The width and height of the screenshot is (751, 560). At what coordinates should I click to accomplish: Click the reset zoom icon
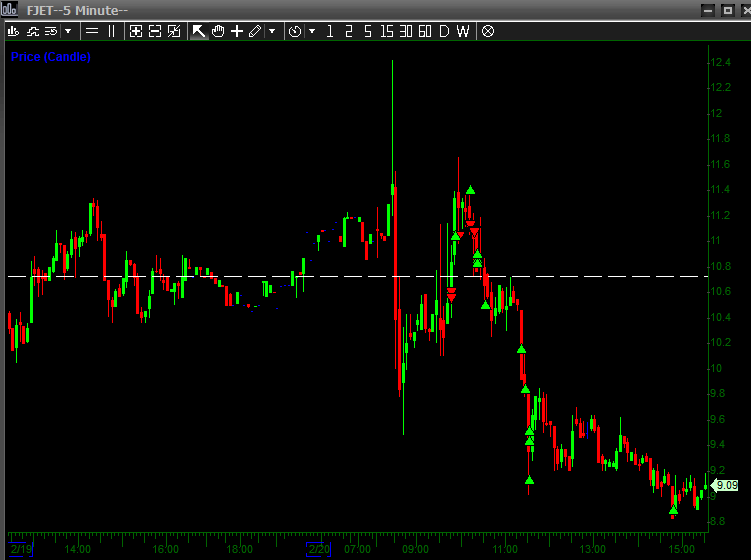(x=174, y=32)
